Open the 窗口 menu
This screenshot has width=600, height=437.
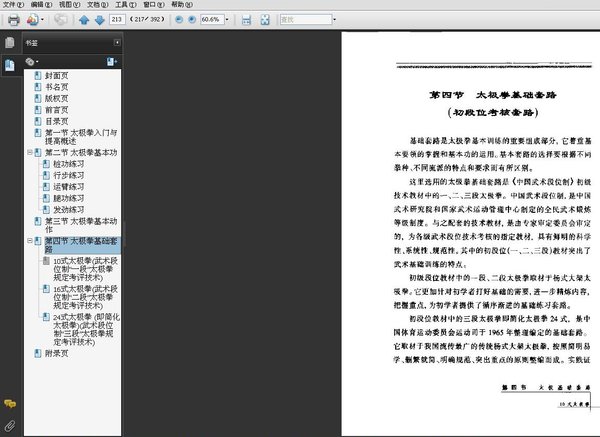coord(154,5)
